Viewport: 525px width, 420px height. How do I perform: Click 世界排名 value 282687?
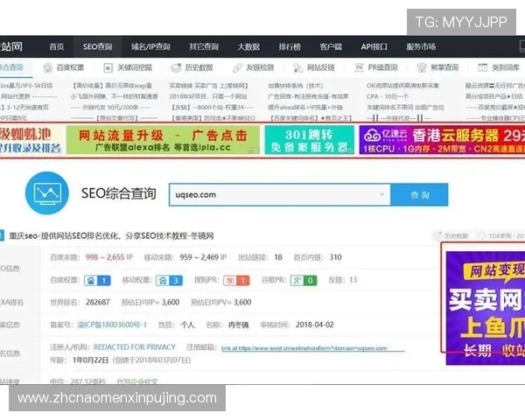[x=97, y=302]
